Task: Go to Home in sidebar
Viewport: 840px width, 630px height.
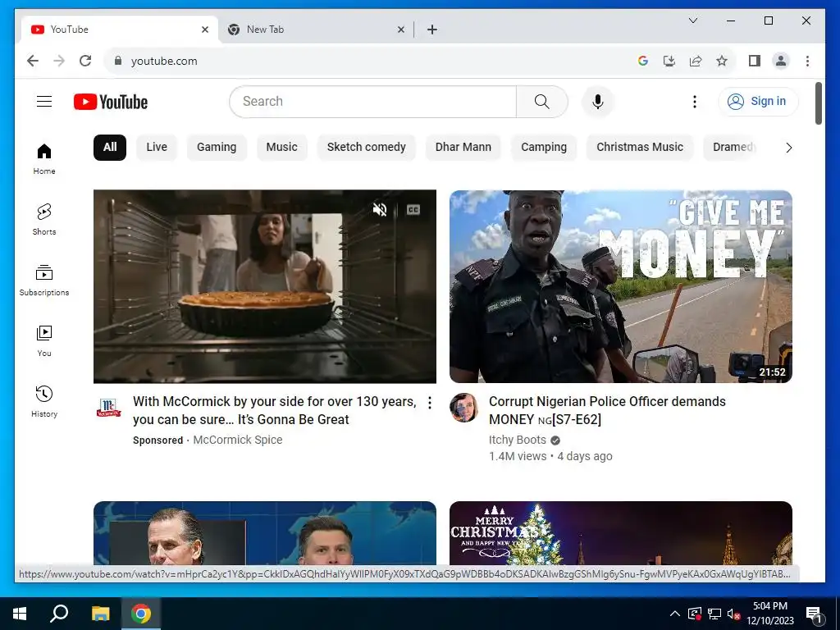Action: pyautogui.click(x=44, y=159)
